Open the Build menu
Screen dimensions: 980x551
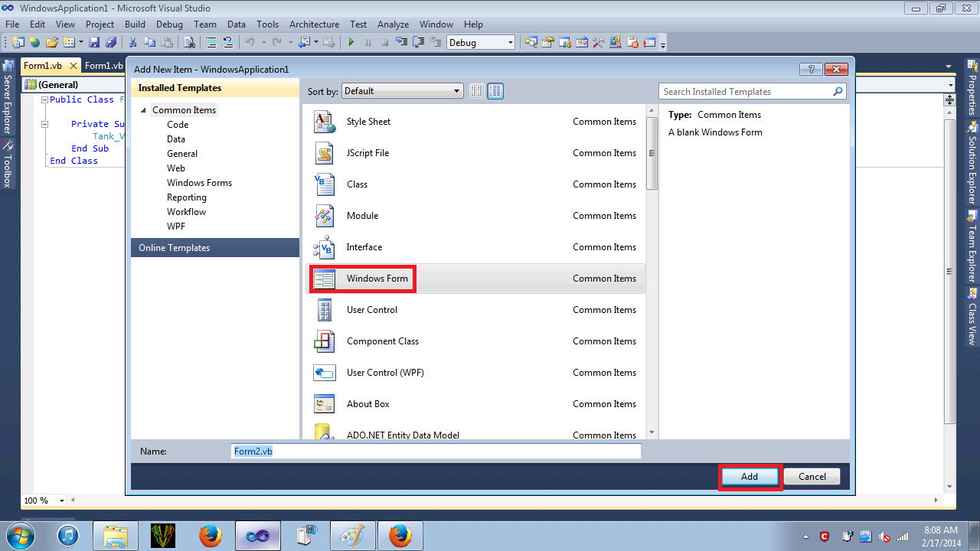pos(135,24)
